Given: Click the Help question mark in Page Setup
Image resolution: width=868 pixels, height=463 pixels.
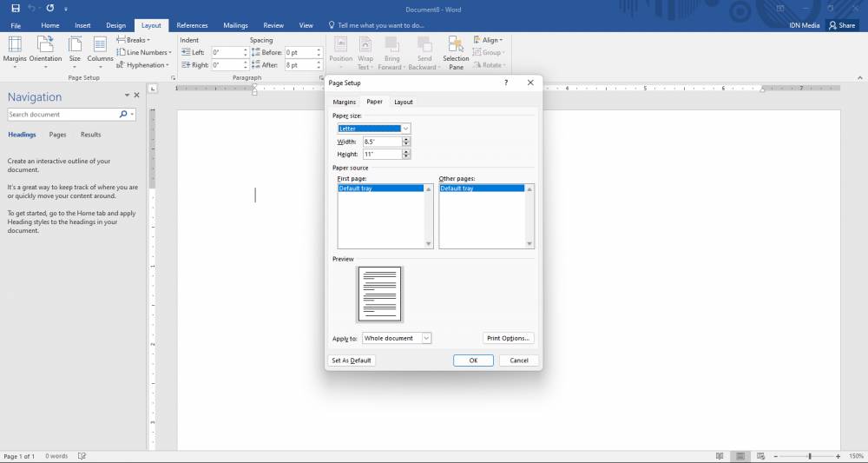Looking at the screenshot, I should point(505,83).
